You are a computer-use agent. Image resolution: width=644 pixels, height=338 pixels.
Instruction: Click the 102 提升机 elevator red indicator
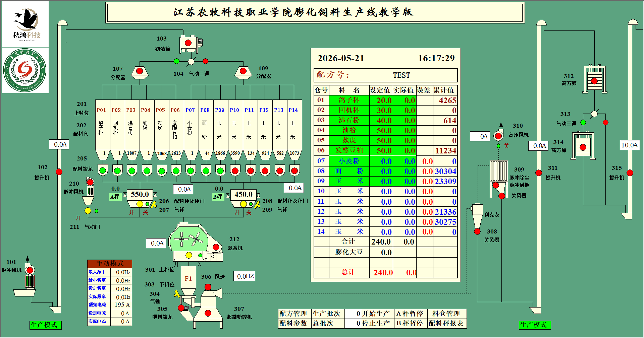click(59, 172)
